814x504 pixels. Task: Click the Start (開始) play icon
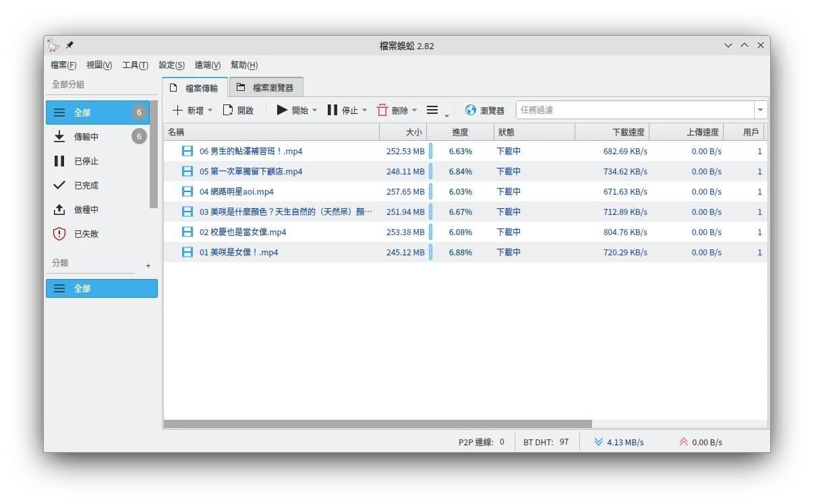pyautogui.click(x=282, y=110)
